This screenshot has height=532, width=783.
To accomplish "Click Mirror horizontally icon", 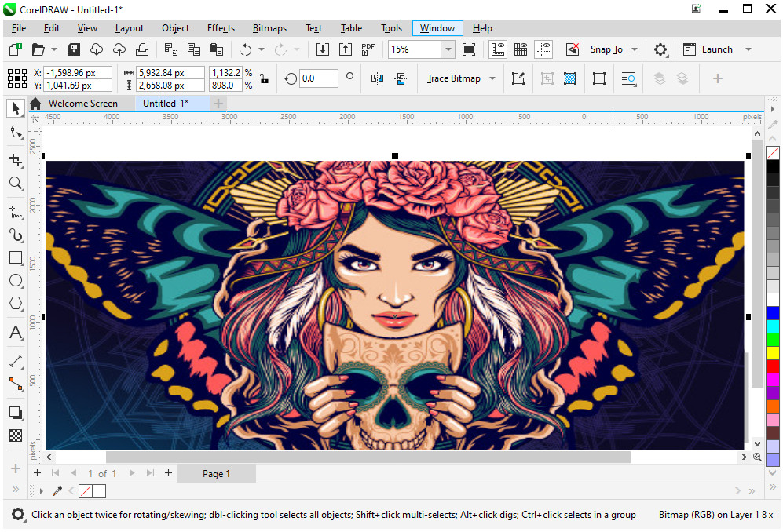I will coord(378,78).
